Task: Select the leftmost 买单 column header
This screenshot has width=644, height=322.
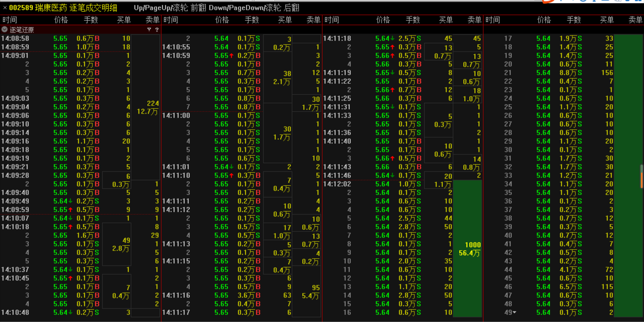Action: tap(124, 20)
